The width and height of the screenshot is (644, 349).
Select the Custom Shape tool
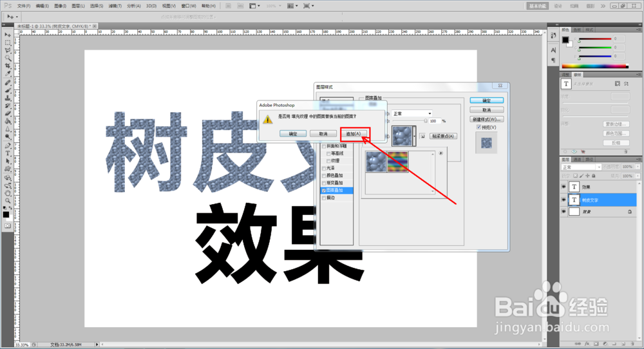click(x=7, y=169)
